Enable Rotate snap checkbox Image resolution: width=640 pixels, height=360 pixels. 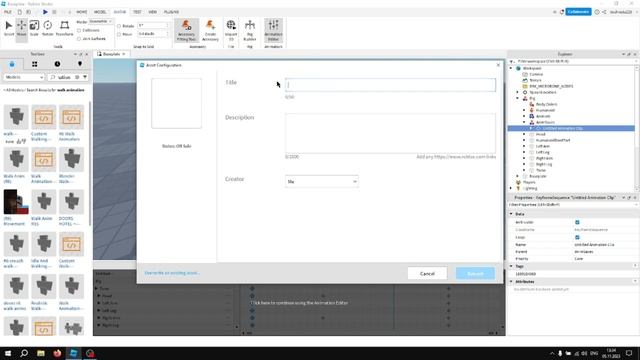(119, 26)
